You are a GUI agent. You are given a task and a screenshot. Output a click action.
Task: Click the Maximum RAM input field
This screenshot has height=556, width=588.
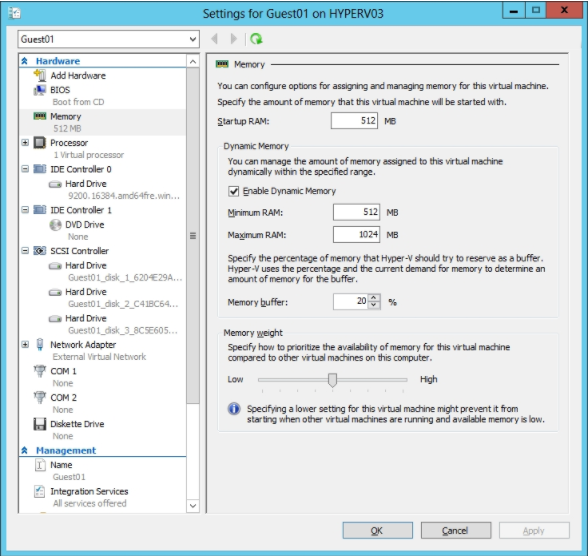[x=356, y=235]
